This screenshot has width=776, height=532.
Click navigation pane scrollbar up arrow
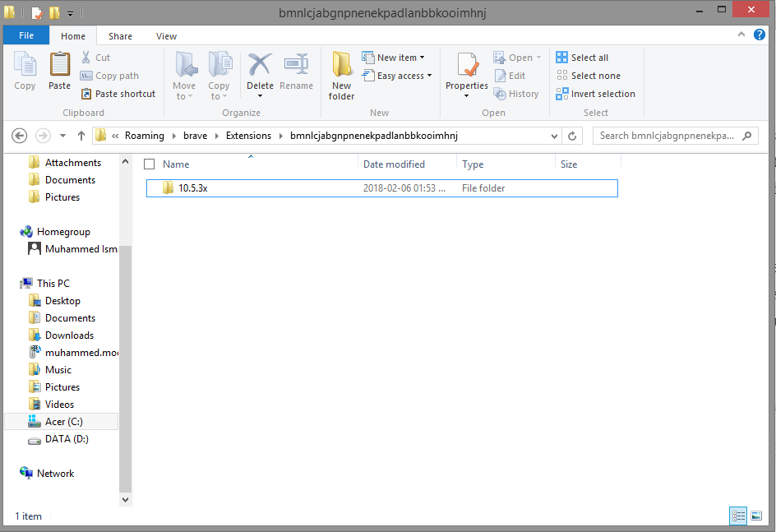[x=125, y=161]
